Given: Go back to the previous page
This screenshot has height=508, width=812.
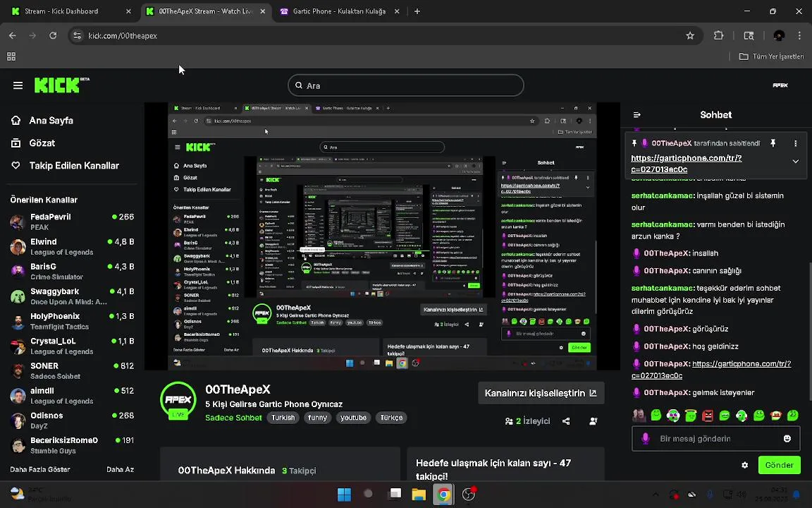Looking at the screenshot, I should pos(13,36).
